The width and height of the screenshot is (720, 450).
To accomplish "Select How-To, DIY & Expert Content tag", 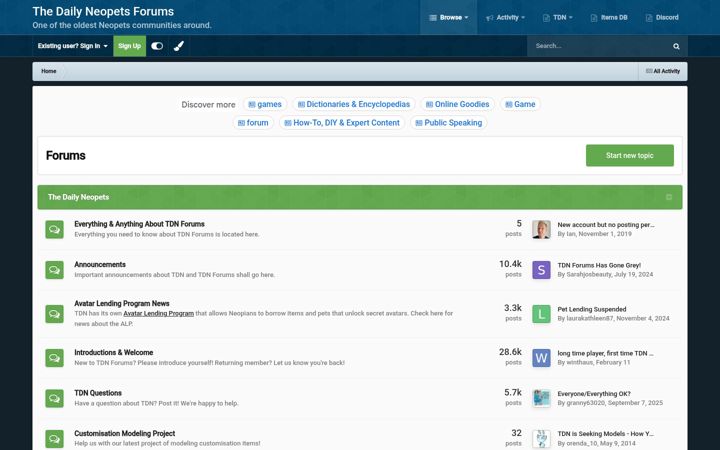I will click(x=342, y=123).
